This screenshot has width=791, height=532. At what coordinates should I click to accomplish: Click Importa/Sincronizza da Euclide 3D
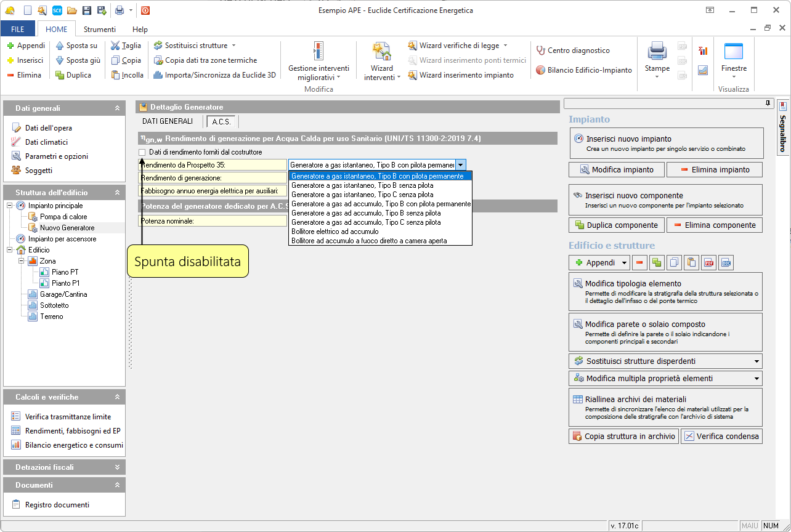(x=214, y=75)
